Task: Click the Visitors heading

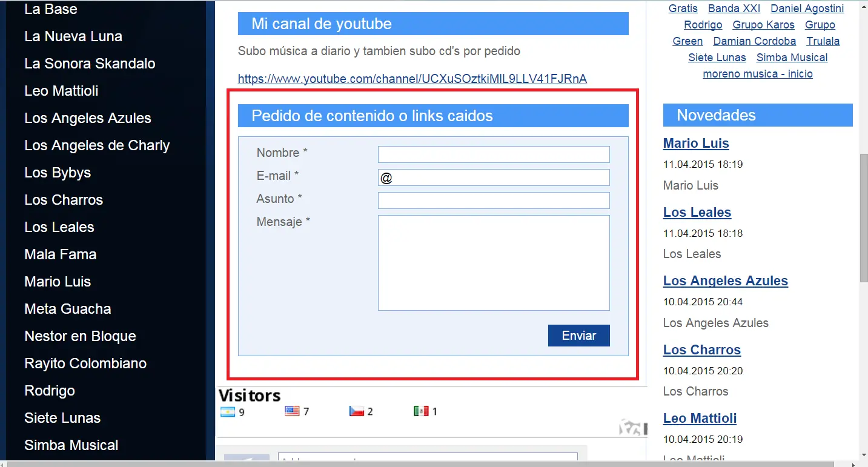Action: point(250,396)
